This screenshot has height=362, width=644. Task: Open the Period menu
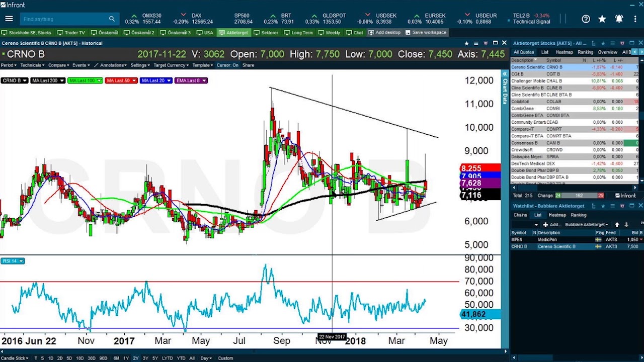click(9, 65)
